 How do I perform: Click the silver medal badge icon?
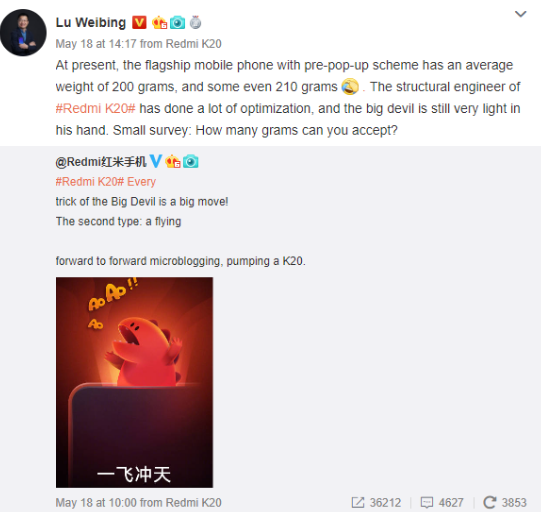(x=196, y=22)
